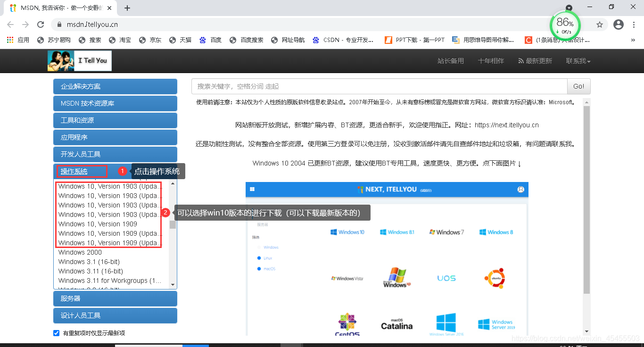Reload the msdn.itellyou.cn page

click(41, 25)
